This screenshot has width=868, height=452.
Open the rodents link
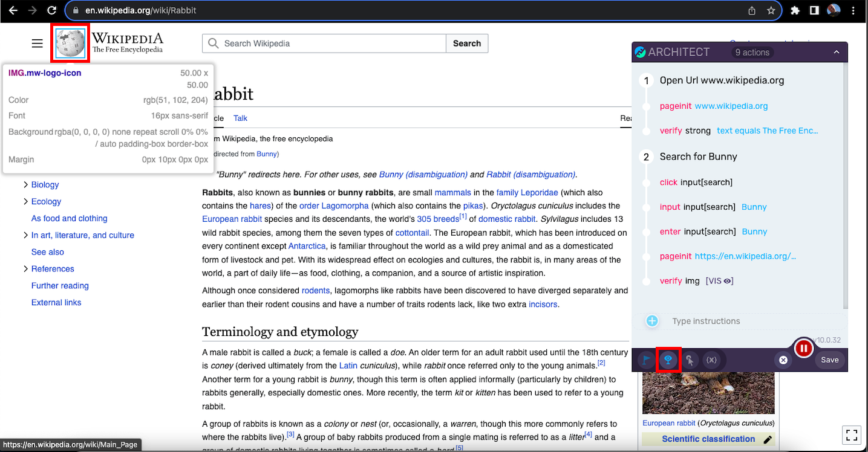[x=316, y=291]
